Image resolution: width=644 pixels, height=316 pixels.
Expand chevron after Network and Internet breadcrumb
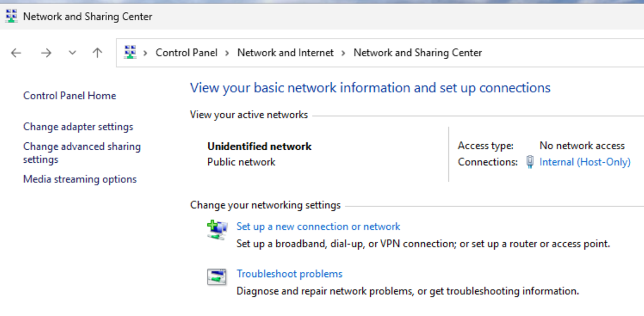(343, 53)
